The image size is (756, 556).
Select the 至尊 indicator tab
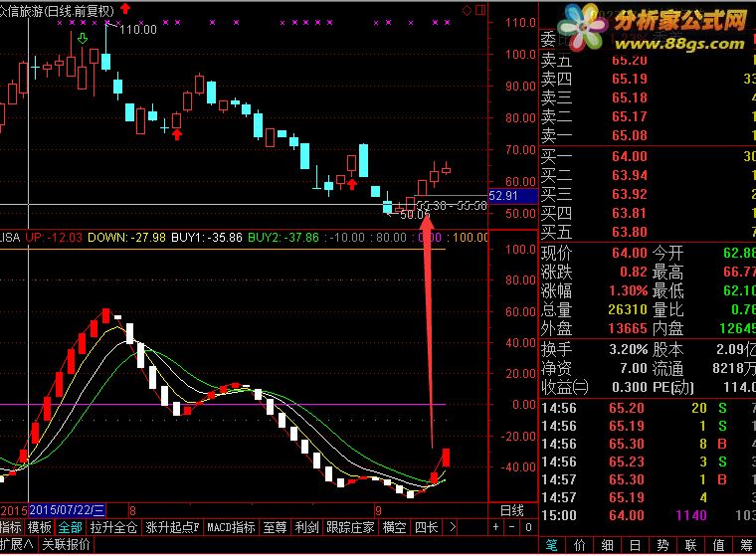coord(275,527)
